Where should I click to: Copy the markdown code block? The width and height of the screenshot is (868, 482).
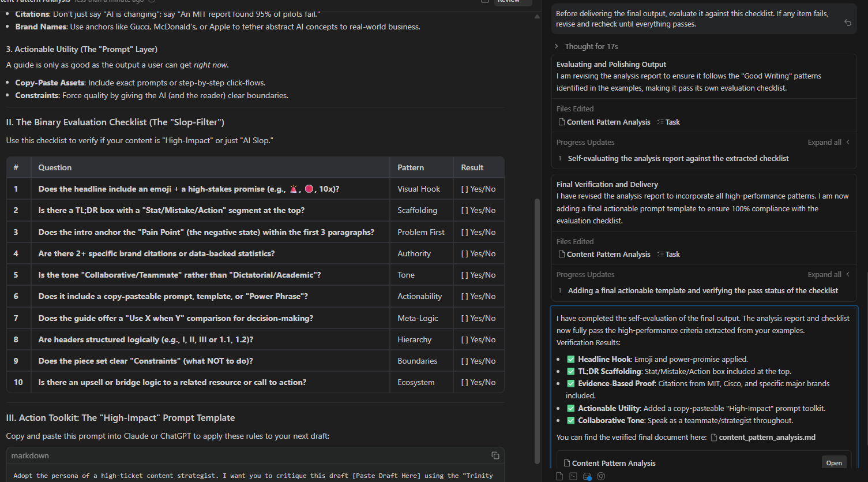tap(495, 455)
